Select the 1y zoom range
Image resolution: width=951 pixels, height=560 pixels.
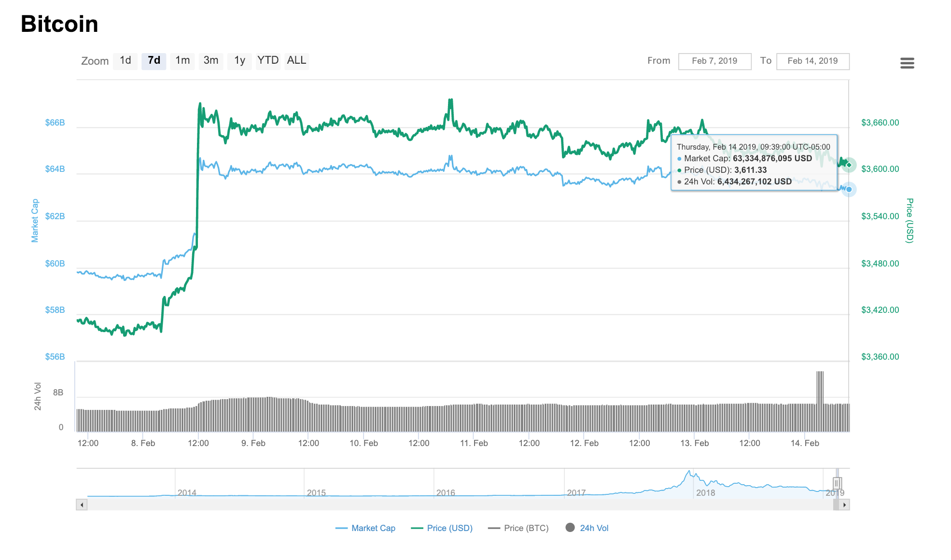click(240, 61)
